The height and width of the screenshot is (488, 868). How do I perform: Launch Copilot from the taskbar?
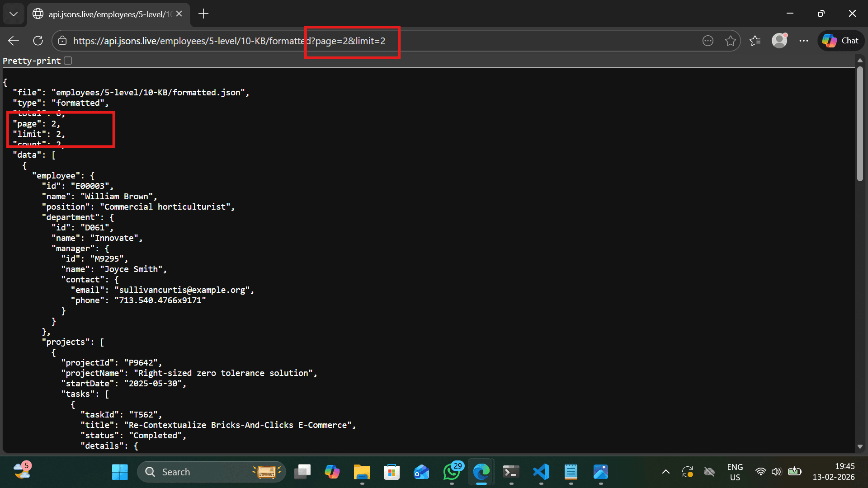coord(332,472)
